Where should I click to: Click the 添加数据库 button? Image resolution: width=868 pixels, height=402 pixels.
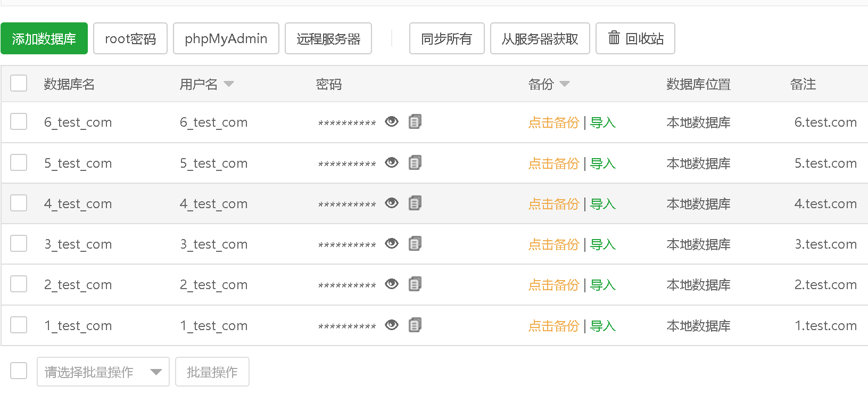point(44,38)
